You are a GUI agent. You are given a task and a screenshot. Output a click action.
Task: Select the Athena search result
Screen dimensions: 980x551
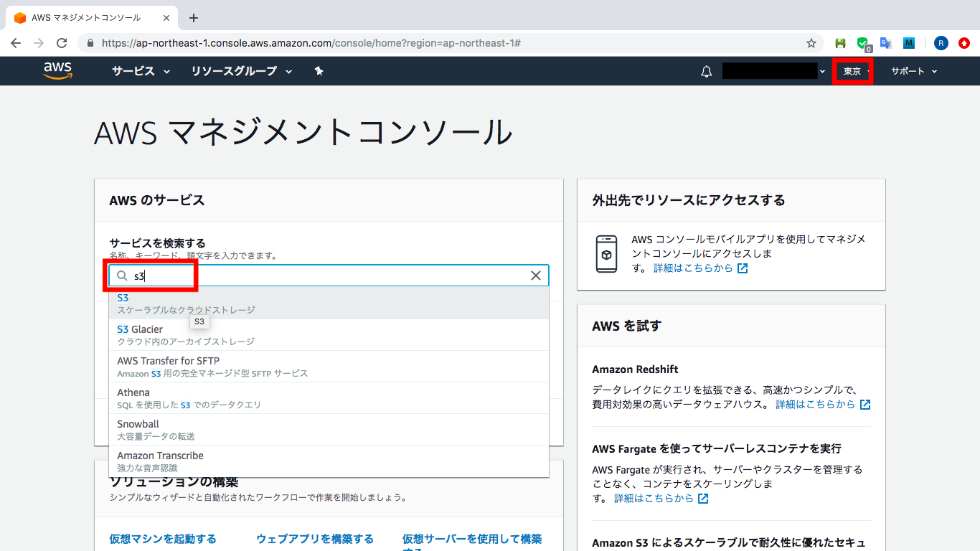tap(329, 398)
